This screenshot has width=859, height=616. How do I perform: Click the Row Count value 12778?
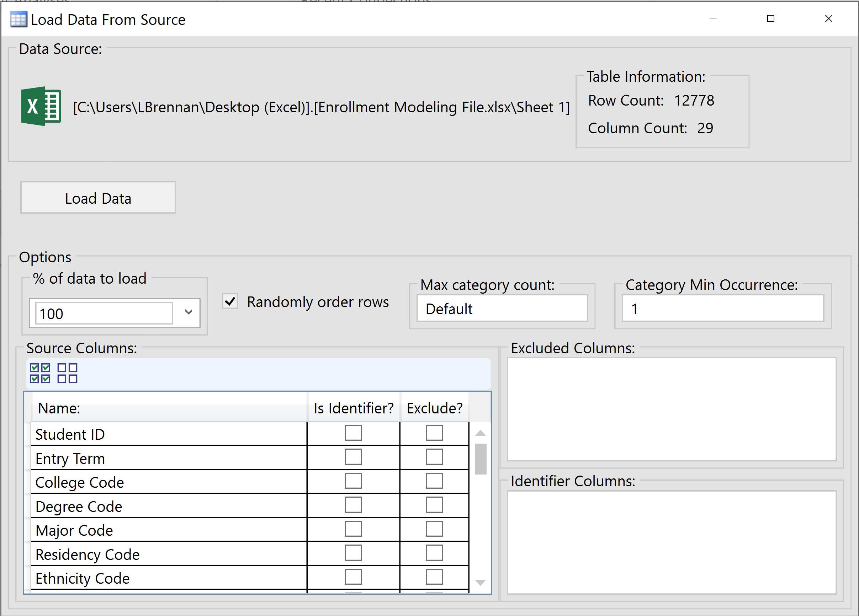pos(694,101)
